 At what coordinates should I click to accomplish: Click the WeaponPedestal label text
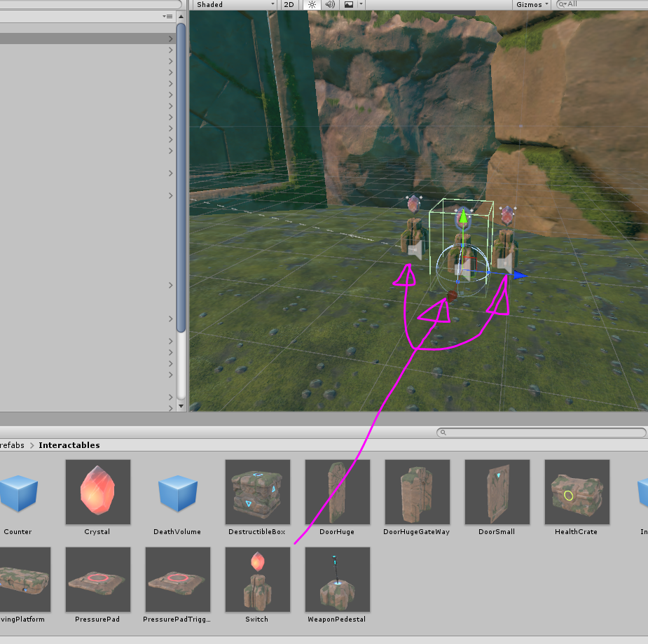[x=336, y=619]
